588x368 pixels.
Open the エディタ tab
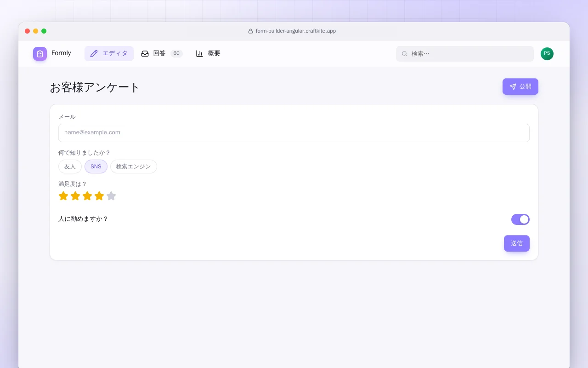coord(109,53)
